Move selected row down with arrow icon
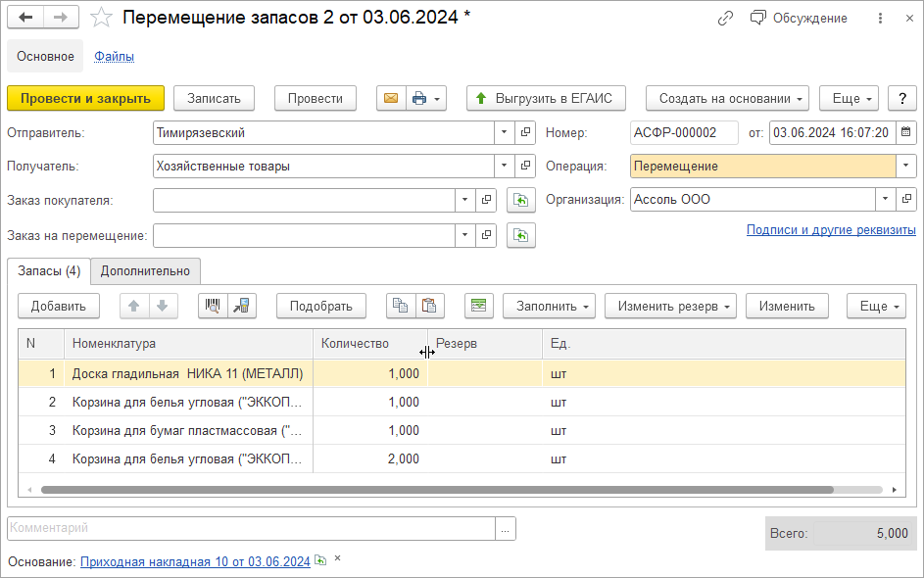 tap(162, 306)
